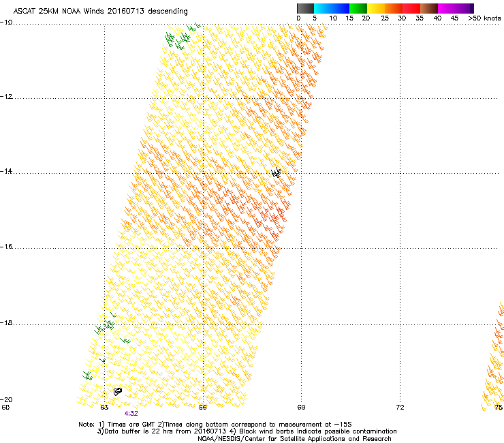Click the 66 longitude axis label

pyautogui.click(x=202, y=408)
